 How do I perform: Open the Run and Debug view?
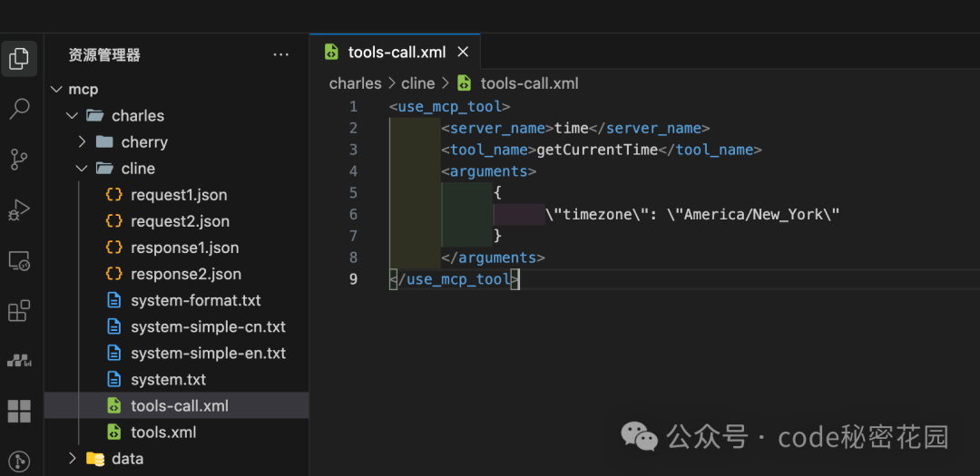click(19, 210)
